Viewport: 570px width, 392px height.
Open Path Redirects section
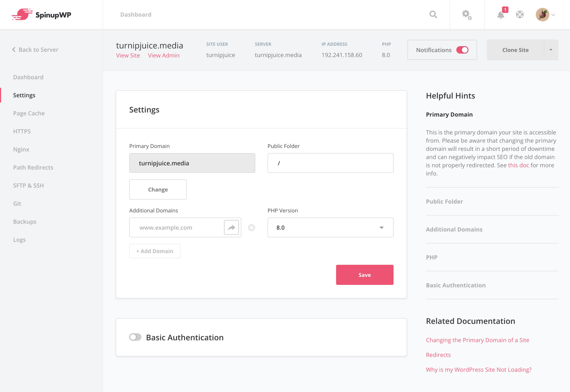33,167
